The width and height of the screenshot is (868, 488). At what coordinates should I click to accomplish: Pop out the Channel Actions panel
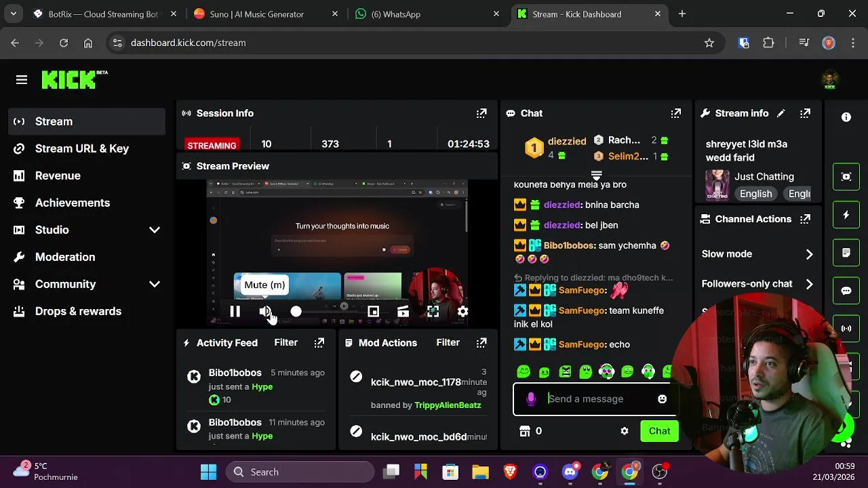(805, 219)
